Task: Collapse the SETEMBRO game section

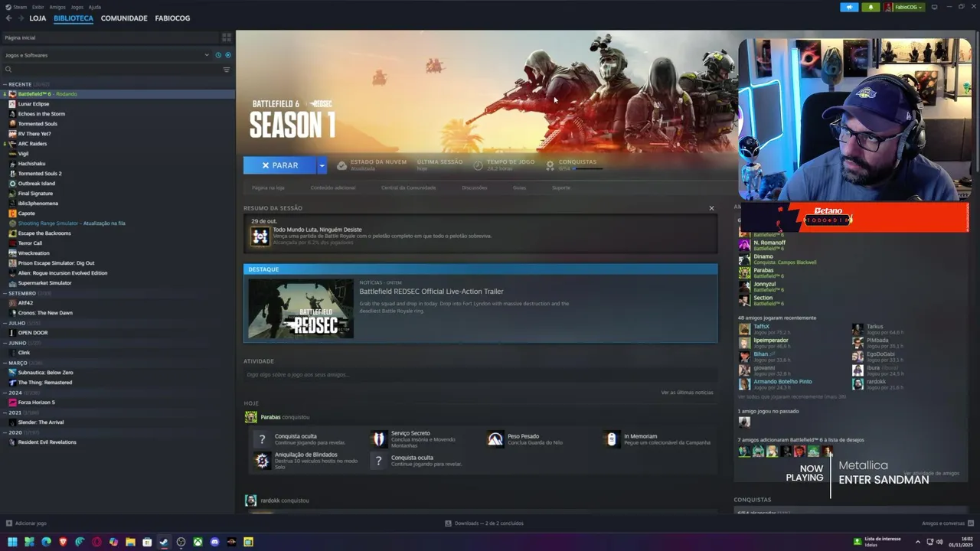Action: click(x=5, y=293)
